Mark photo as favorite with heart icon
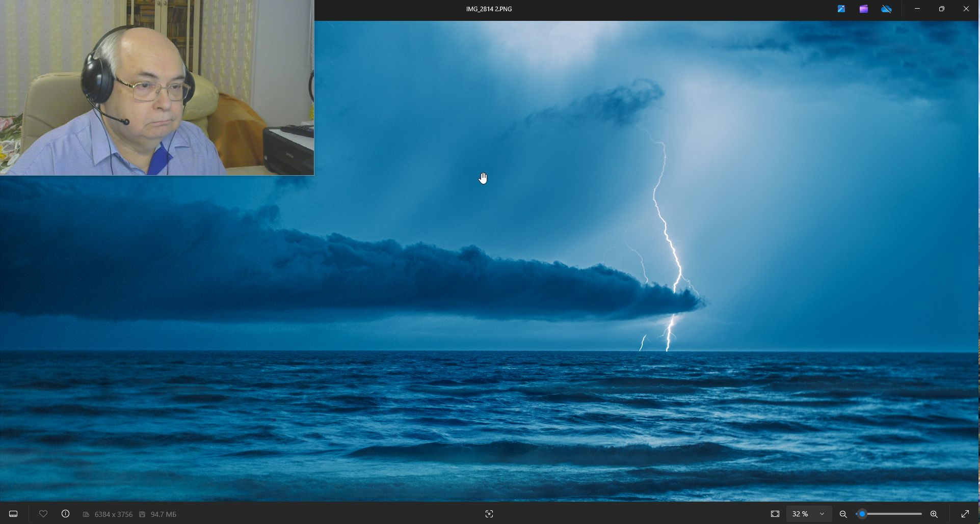This screenshot has width=980, height=524. [43, 514]
